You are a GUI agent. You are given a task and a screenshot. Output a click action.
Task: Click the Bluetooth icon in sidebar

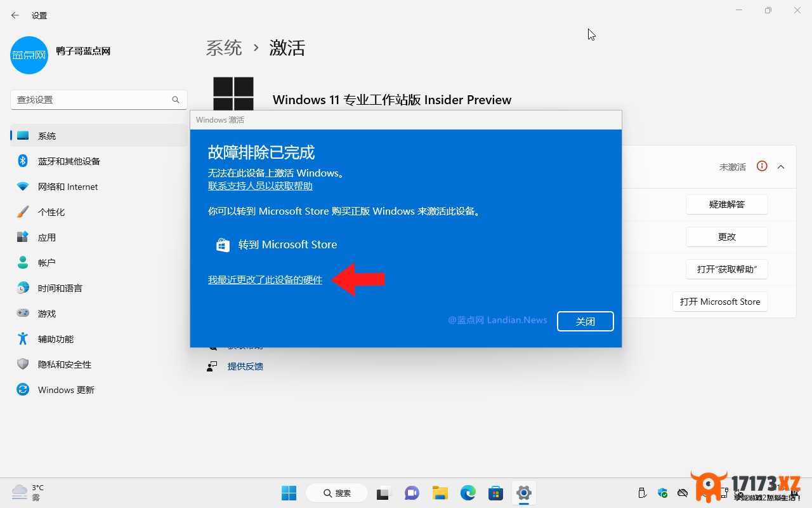click(x=23, y=161)
